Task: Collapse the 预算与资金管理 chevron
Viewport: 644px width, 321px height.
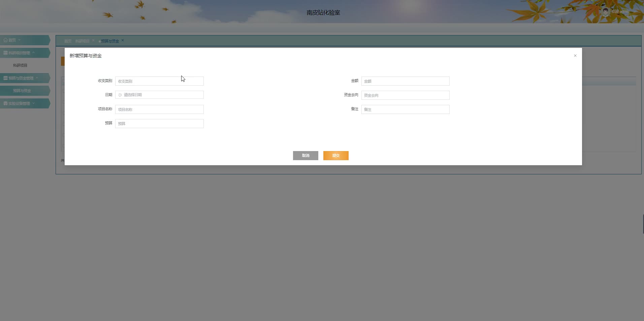Action: point(37,78)
